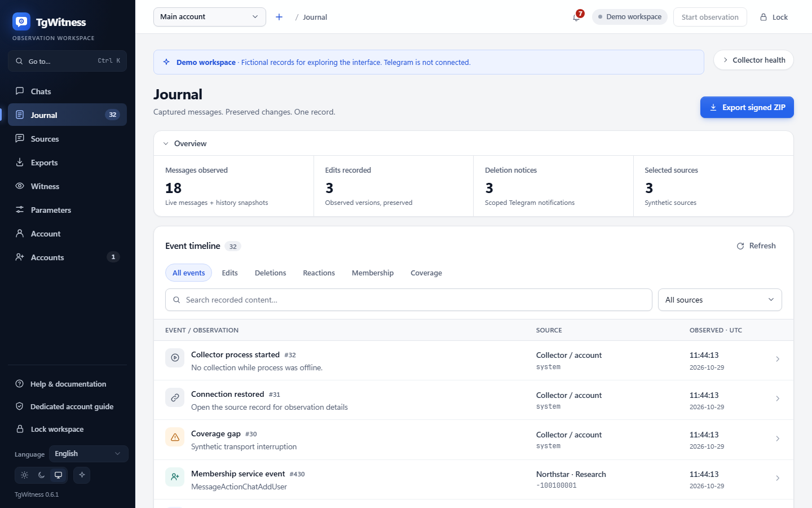Open the notifications bell icon
The width and height of the screenshot is (812, 508).
576,17
